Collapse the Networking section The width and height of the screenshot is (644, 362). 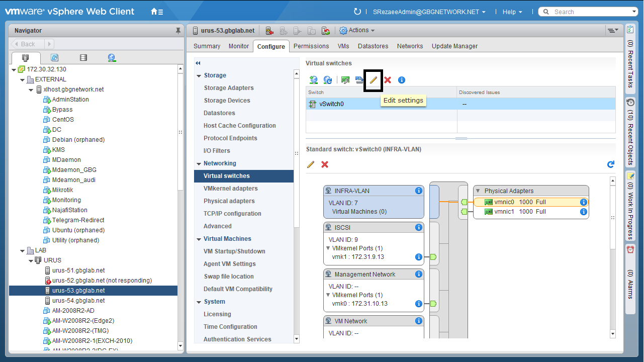(x=199, y=163)
